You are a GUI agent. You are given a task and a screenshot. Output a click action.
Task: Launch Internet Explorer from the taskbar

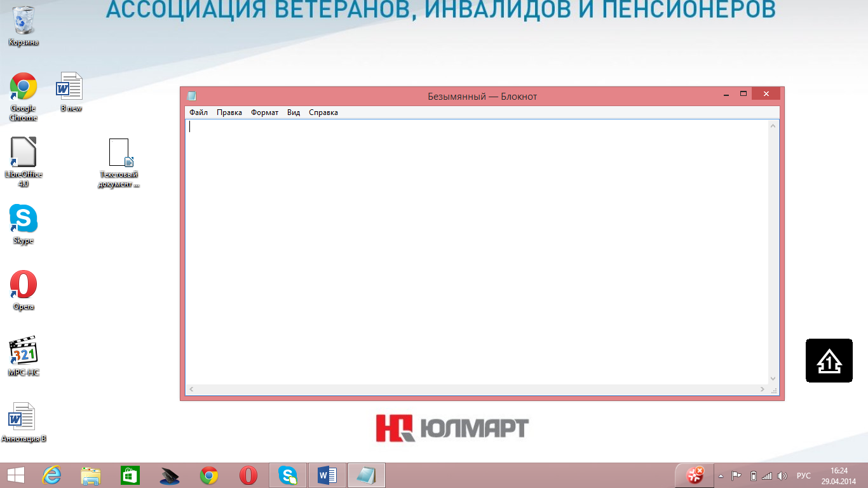coord(51,475)
